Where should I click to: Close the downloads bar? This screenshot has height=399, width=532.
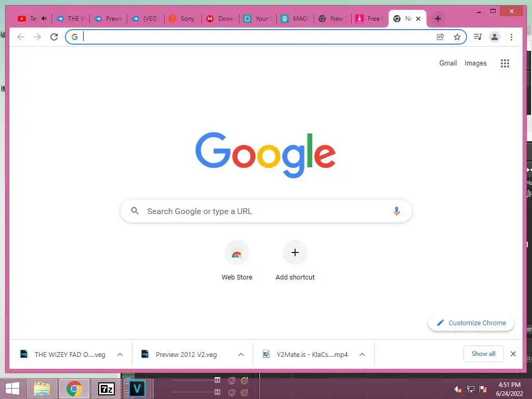[x=513, y=354]
